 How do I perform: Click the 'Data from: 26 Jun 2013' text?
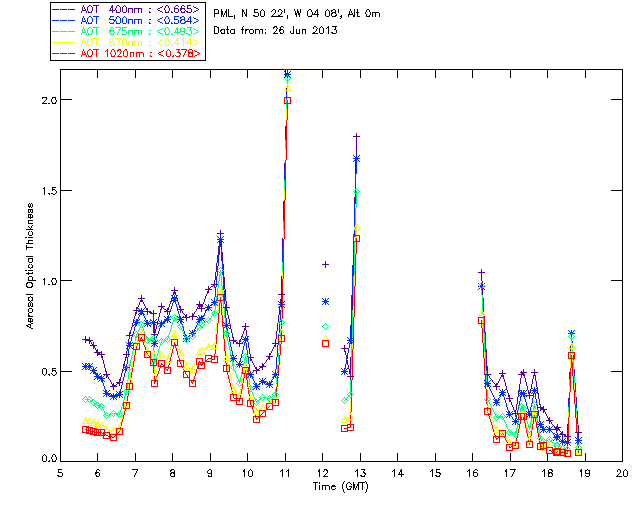click(276, 31)
